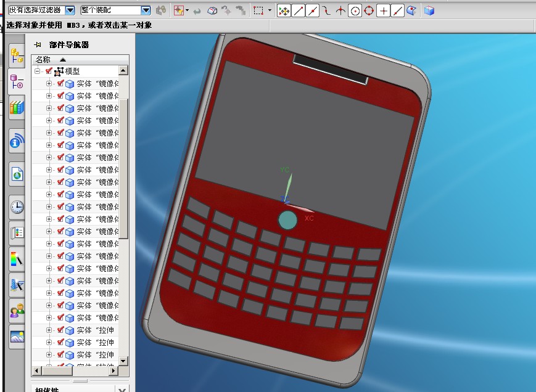Uncheck the topmost 实体 镜像体 checkbox
The width and height of the screenshot is (536, 392).
(60, 83)
